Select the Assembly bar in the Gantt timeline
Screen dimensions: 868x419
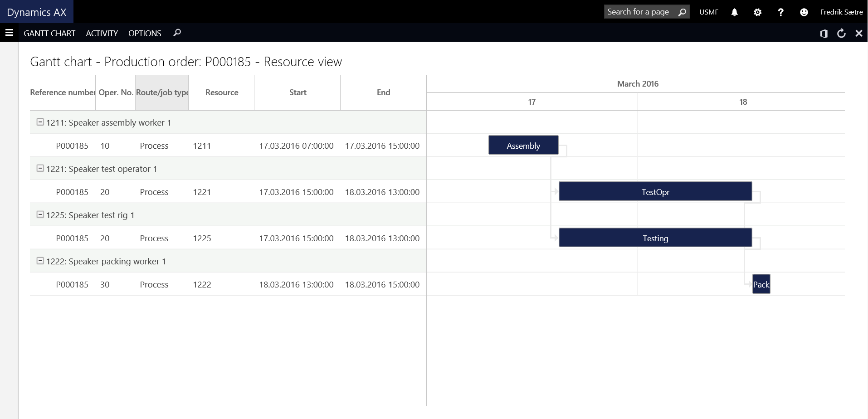(523, 146)
